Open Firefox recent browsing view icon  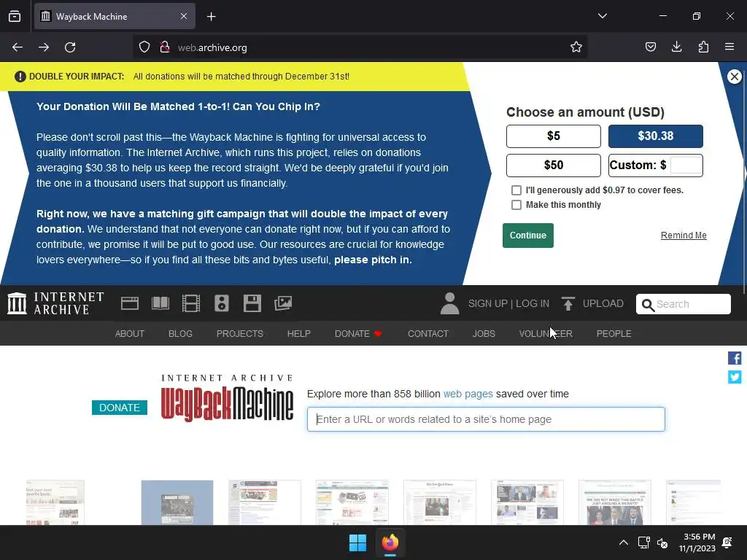15,16
